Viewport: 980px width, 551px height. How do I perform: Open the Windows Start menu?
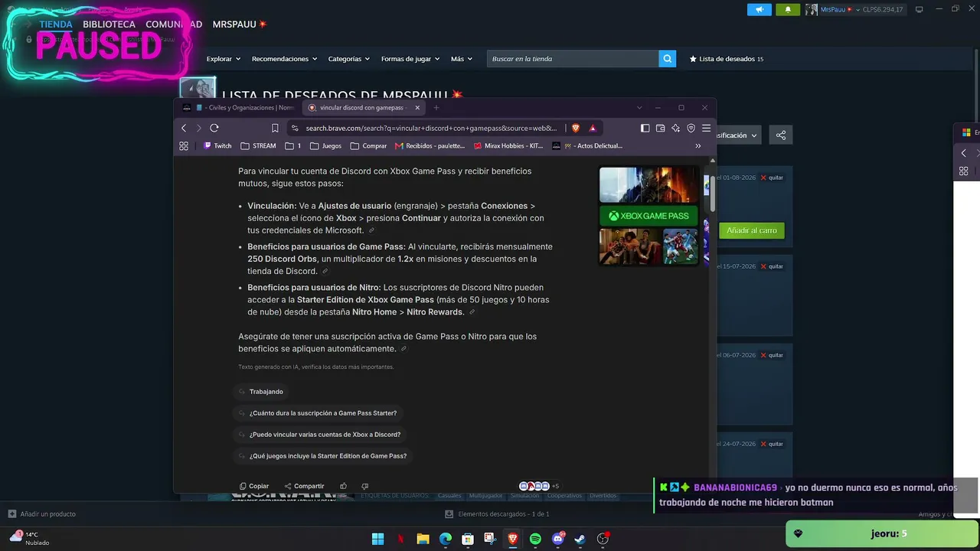377,539
